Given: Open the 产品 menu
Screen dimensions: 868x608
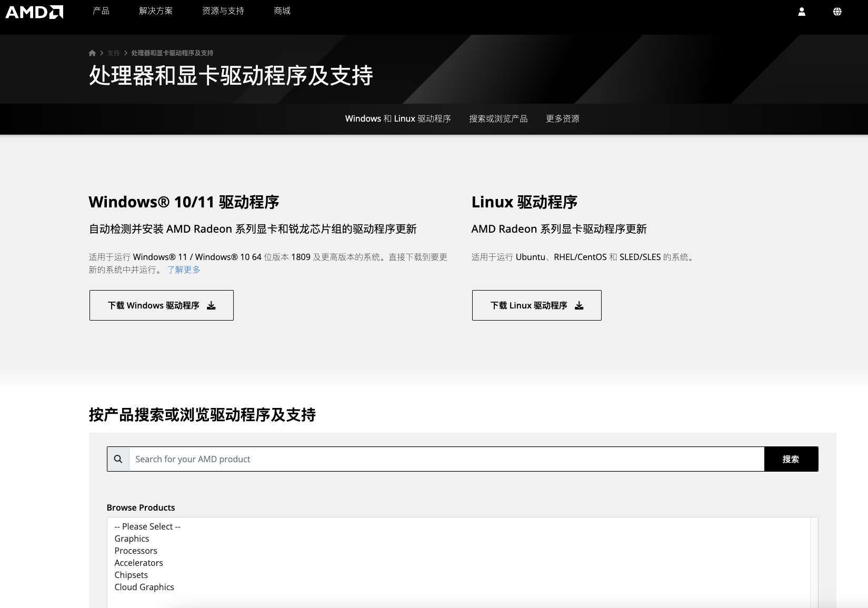Looking at the screenshot, I should click(101, 11).
